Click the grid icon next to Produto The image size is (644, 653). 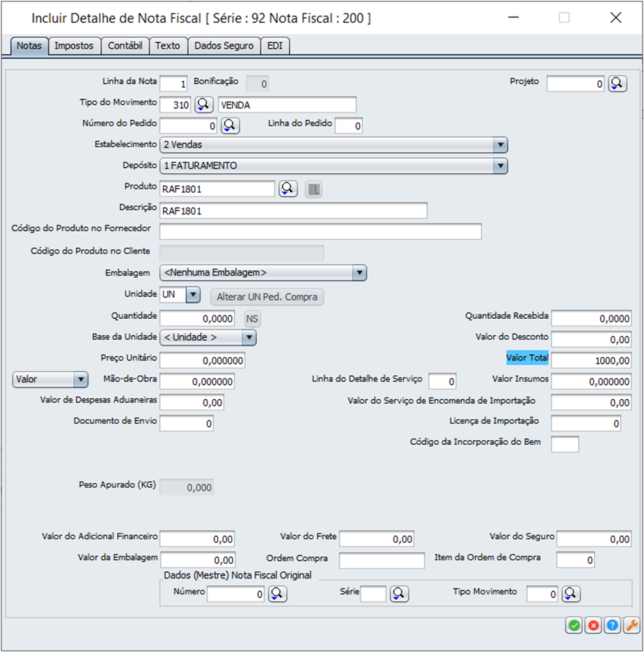[x=314, y=189]
